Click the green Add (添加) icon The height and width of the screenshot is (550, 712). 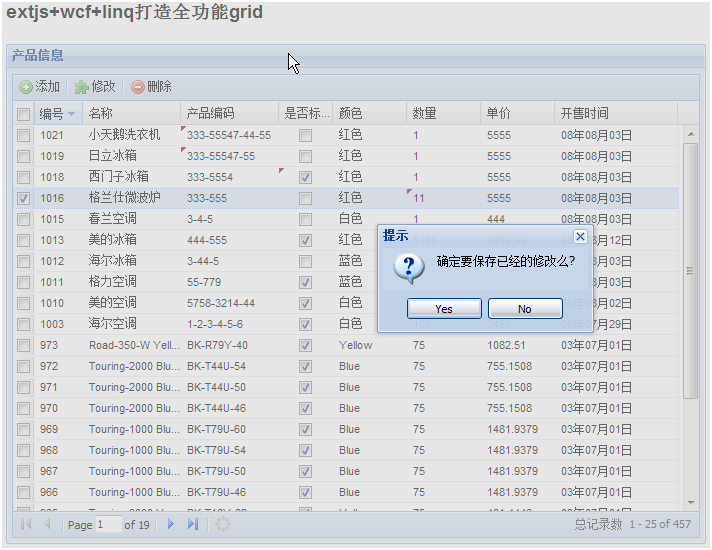click(26, 87)
